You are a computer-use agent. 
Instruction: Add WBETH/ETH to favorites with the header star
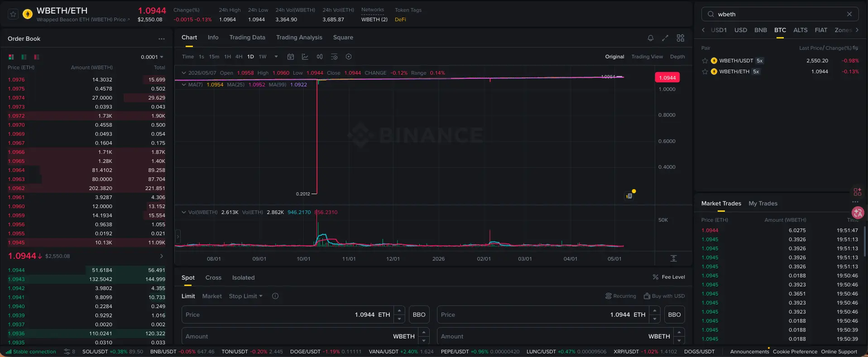(x=13, y=14)
